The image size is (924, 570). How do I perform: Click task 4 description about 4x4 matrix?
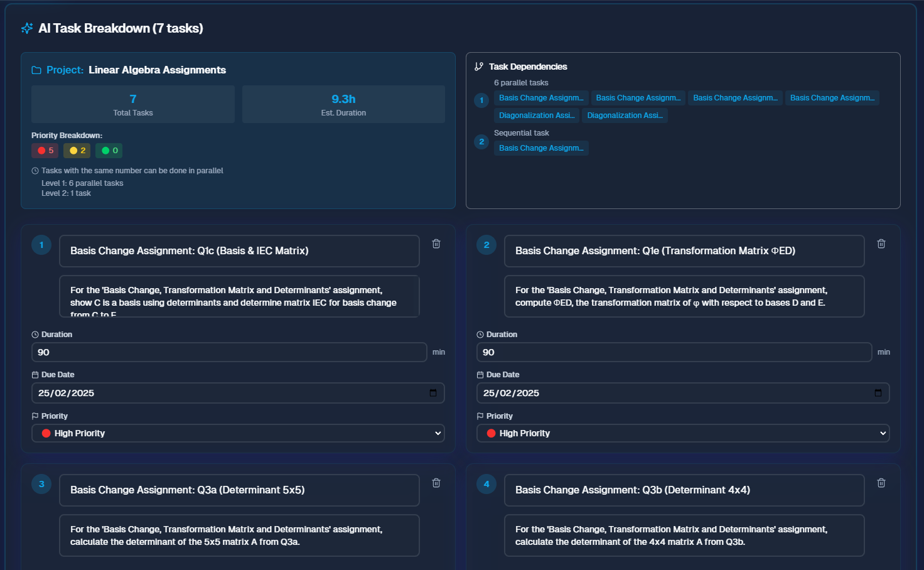point(684,535)
